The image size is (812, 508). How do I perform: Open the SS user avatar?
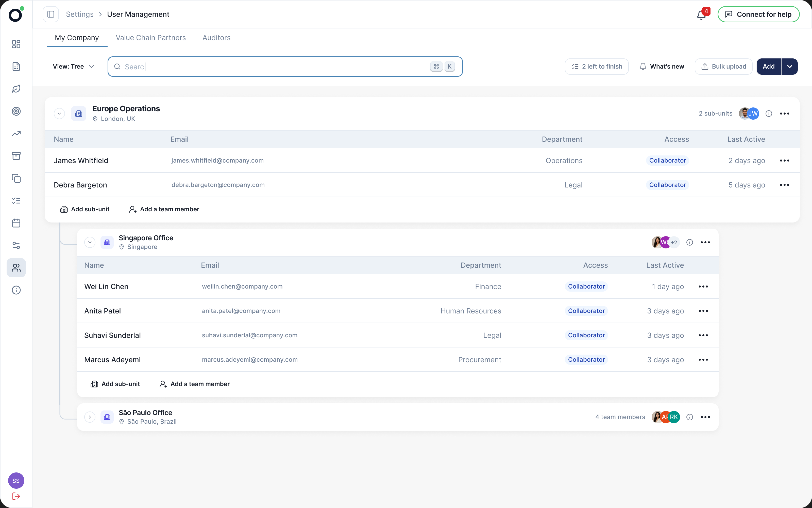coord(16,481)
